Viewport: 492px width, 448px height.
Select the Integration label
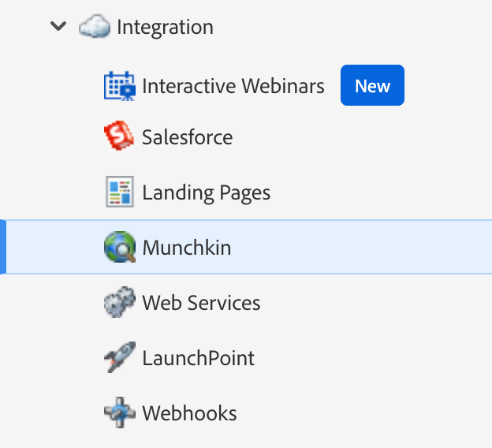165,27
